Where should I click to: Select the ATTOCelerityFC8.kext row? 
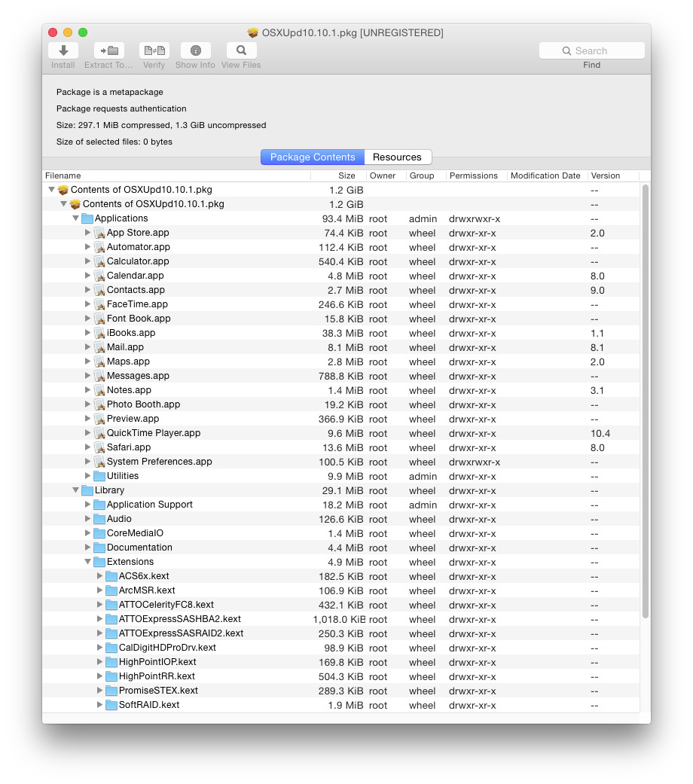[341, 605]
